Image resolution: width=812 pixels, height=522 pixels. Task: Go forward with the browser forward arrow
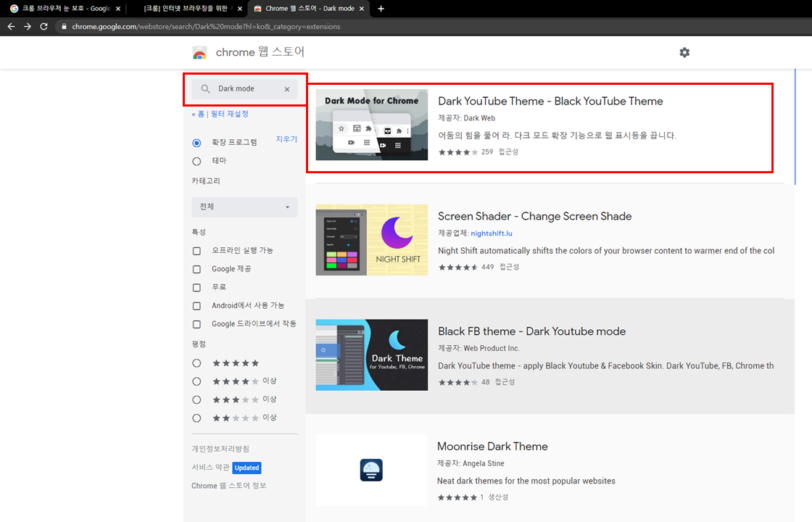[28, 26]
